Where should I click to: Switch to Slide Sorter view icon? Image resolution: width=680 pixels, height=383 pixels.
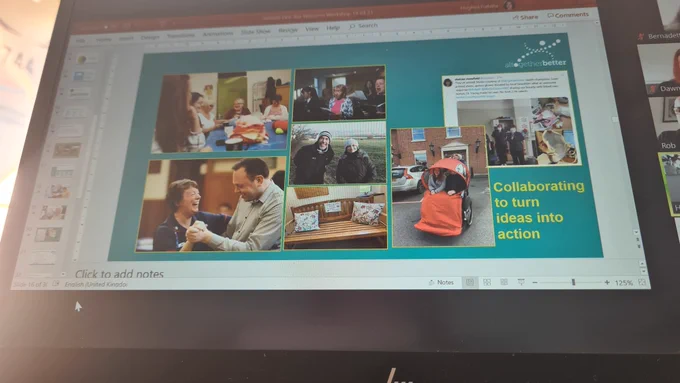tap(487, 282)
